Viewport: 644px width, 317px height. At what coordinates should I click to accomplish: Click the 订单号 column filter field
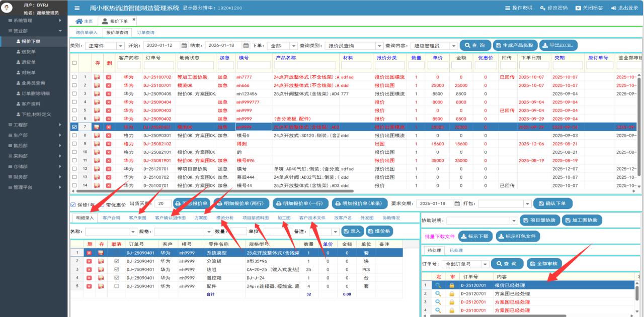point(158,65)
